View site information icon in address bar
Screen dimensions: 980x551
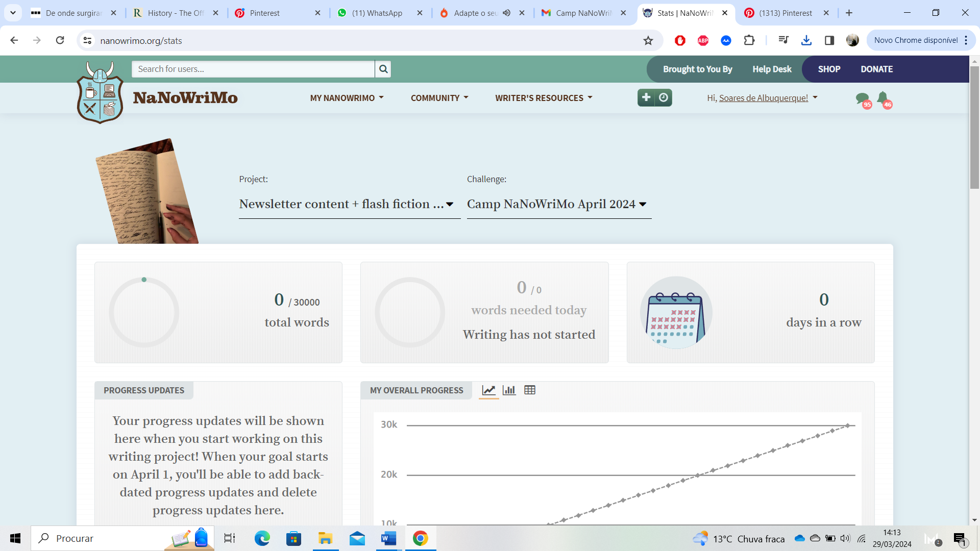[x=88, y=40]
